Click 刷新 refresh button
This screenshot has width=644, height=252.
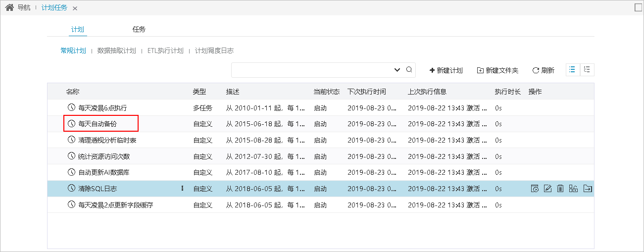(x=543, y=70)
